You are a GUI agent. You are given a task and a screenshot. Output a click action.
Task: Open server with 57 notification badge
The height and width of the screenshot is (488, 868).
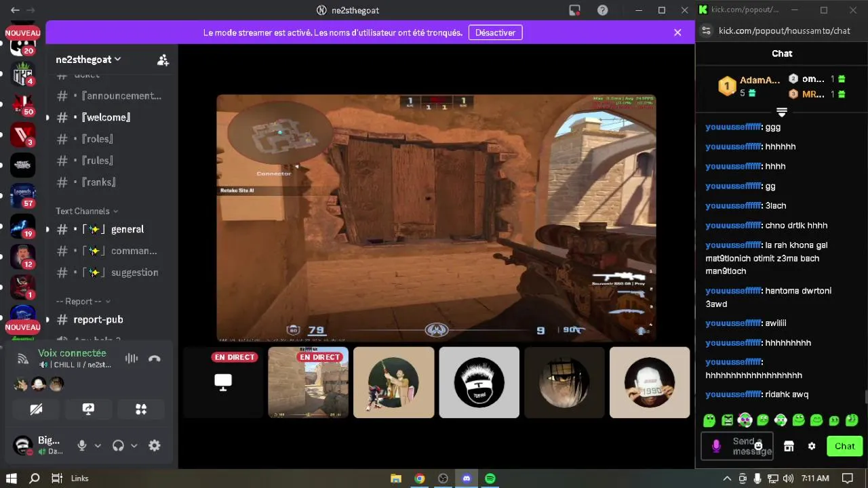(22, 196)
